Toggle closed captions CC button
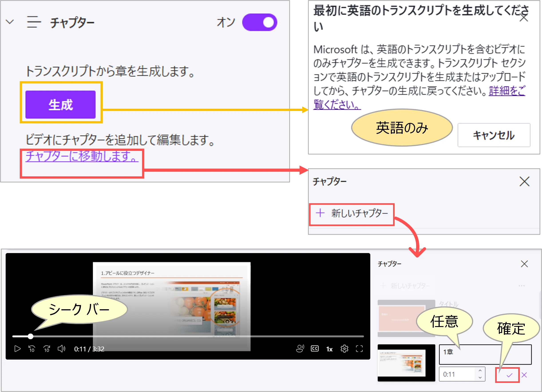Screen dimensions: 542x392 (315, 349)
